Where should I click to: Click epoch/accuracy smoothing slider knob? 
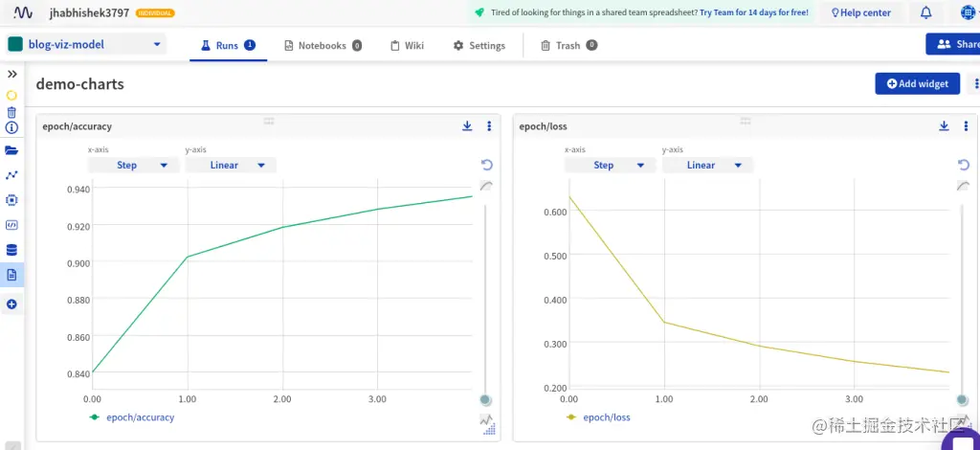[485, 400]
